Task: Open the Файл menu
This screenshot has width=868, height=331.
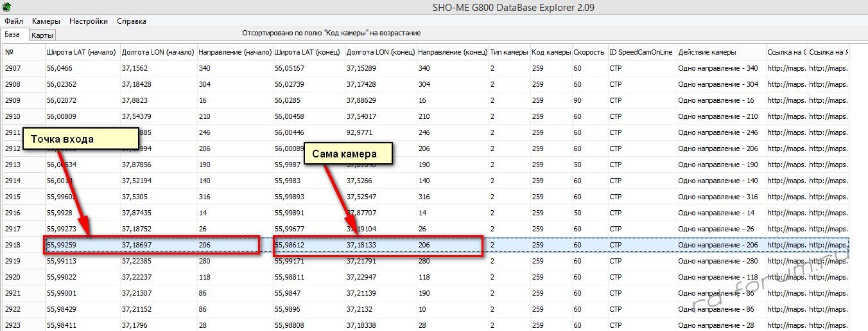Action: click(x=13, y=21)
